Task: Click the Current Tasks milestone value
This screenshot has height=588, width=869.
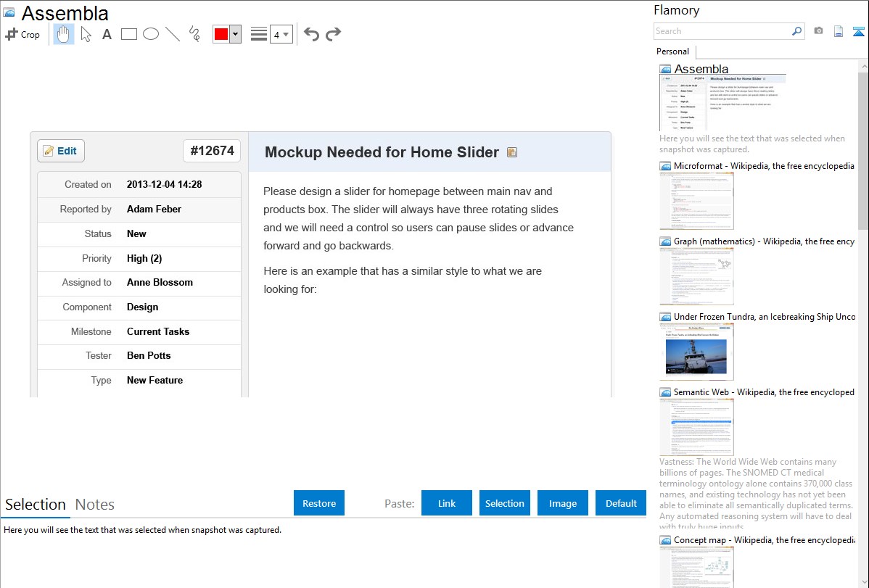Action: tap(158, 331)
